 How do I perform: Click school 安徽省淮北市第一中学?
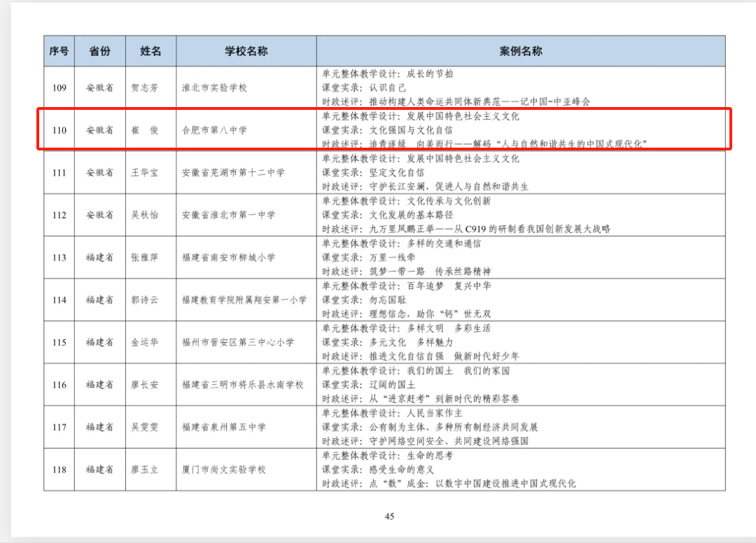tap(228, 215)
